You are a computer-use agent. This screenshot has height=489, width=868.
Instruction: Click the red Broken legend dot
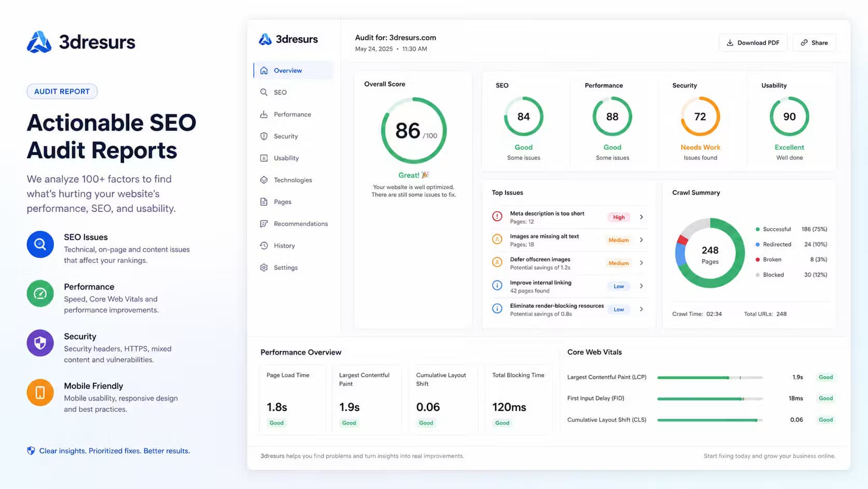pyautogui.click(x=758, y=259)
